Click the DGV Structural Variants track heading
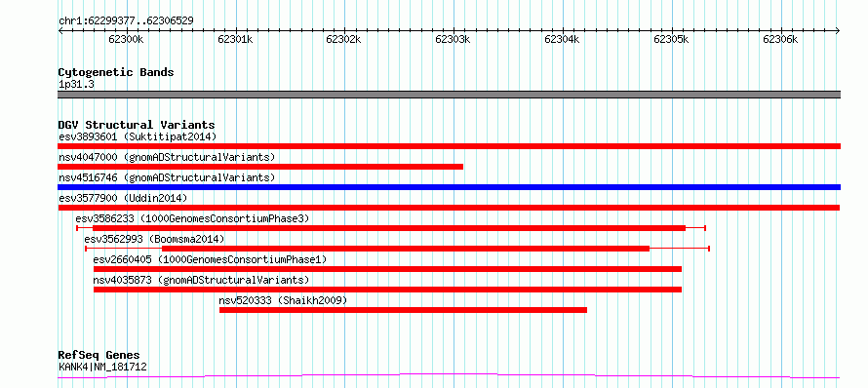Screen dimensions: 868x388 click(137, 125)
